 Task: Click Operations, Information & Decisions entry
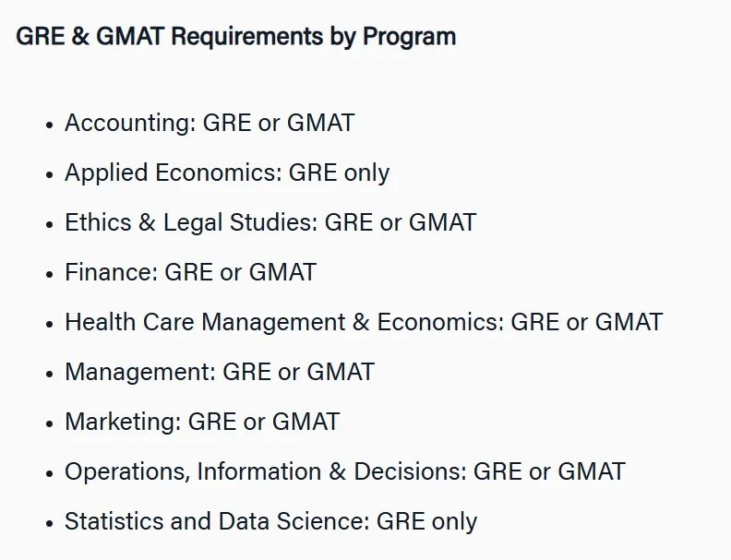(x=345, y=472)
